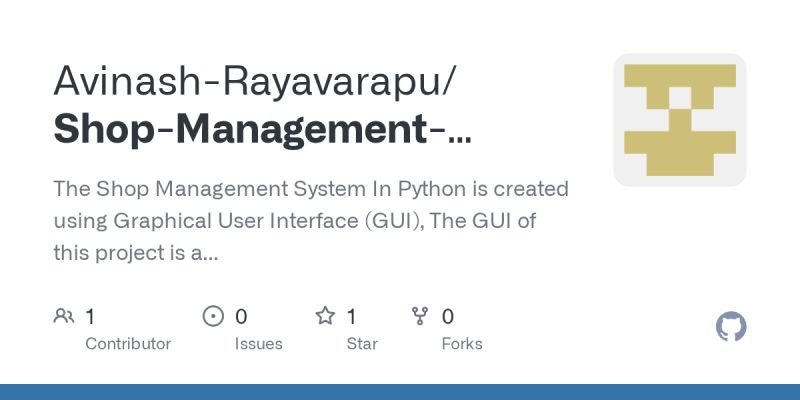
Task: Click the Forks label
Action: (x=462, y=344)
